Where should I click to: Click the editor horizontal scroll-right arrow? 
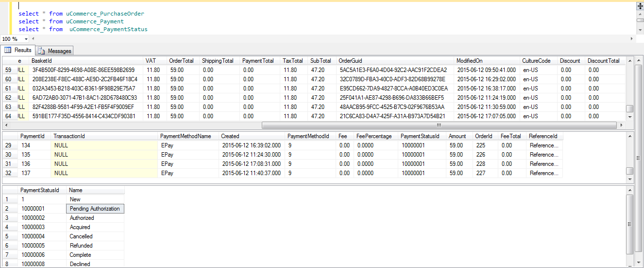(632, 39)
